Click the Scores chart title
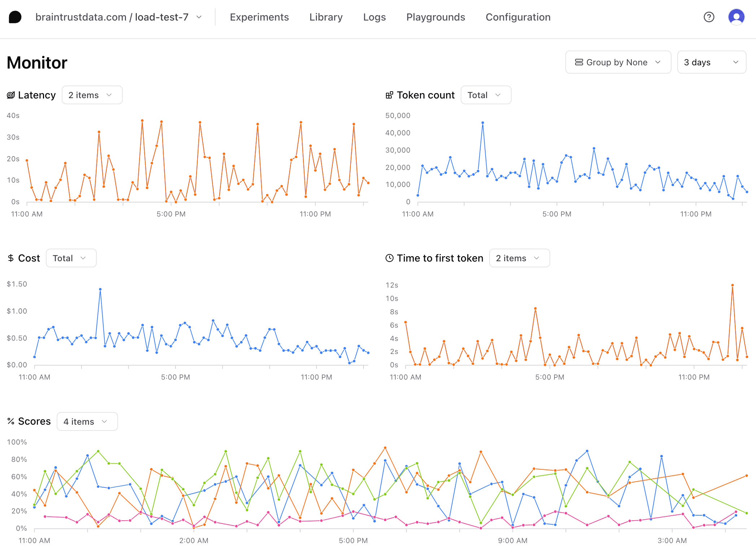 coord(34,421)
